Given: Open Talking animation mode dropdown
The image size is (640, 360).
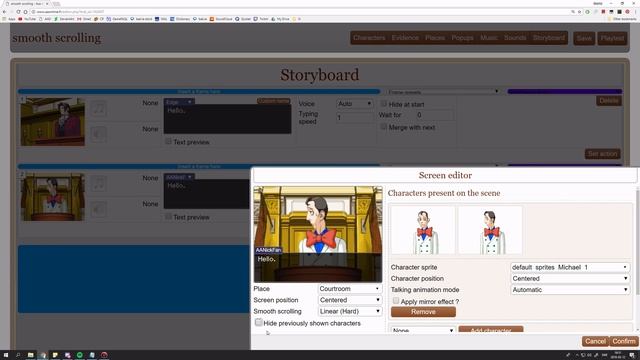Looking at the screenshot, I should click(x=570, y=290).
